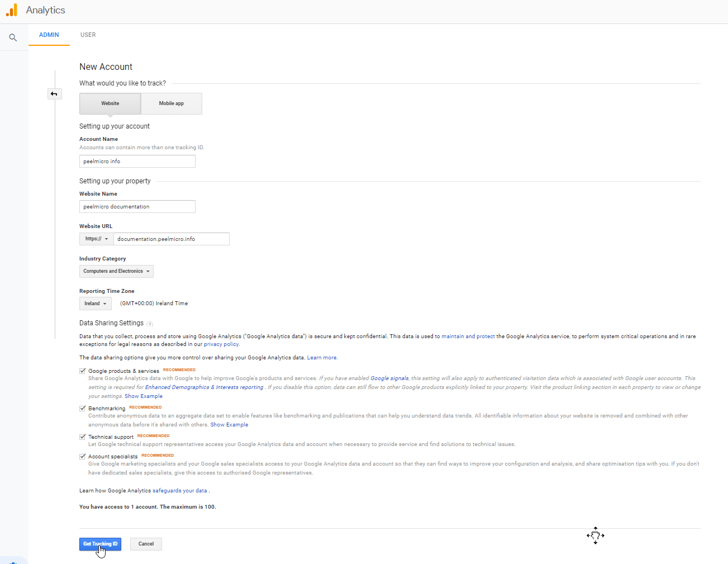Toggle the Benchmarking checkbox

point(83,408)
